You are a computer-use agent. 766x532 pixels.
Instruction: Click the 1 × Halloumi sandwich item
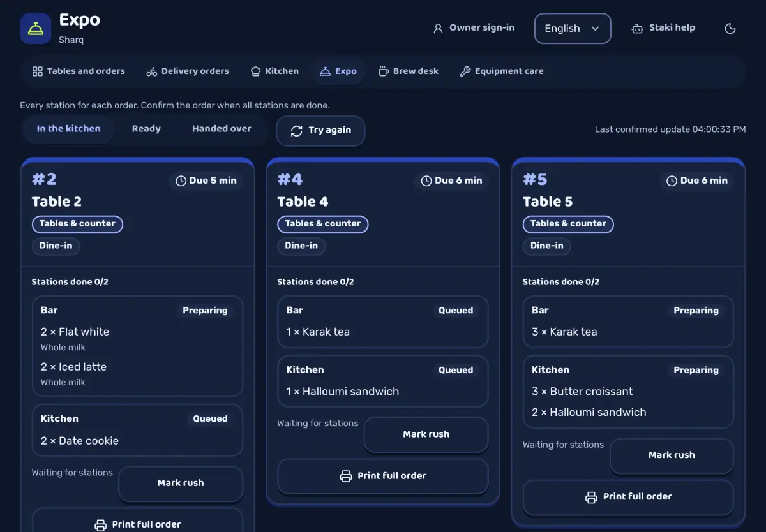[x=342, y=392]
